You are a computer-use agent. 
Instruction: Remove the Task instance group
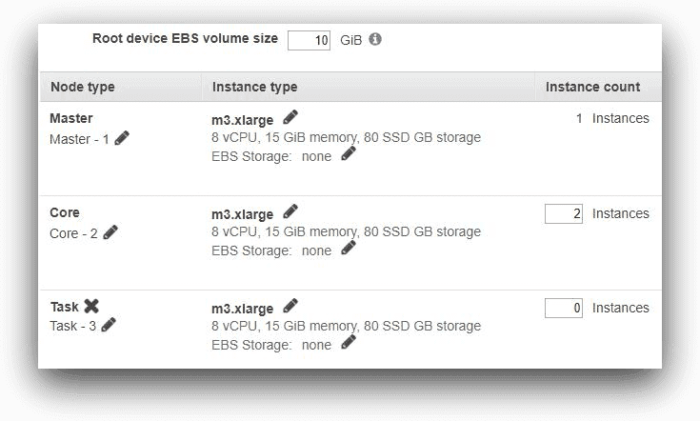91,306
